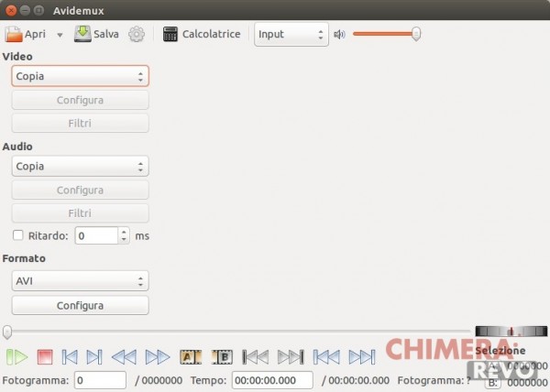Image resolution: width=550 pixels, height=392 pixels.
Task: Jump to previous keyframe (double left arrows)
Action: pyautogui.click(x=124, y=357)
